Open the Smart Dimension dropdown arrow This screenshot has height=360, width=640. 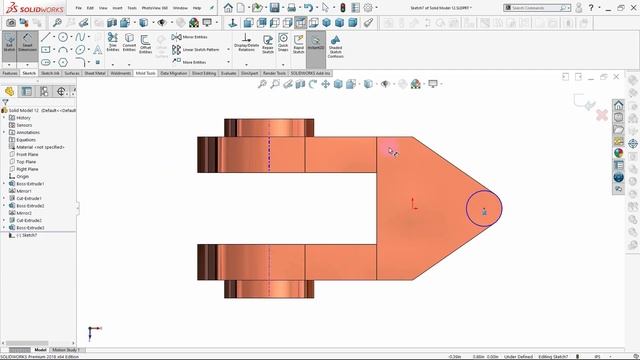[27, 65]
